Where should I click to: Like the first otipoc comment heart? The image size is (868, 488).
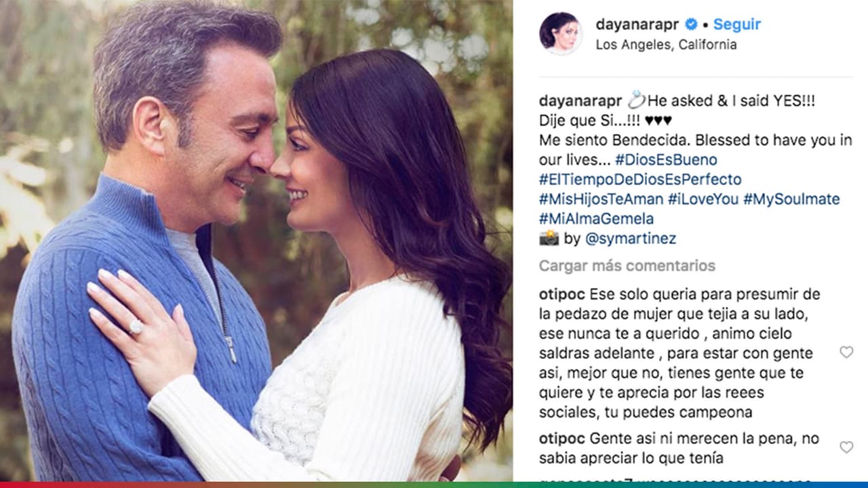(x=846, y=352)
